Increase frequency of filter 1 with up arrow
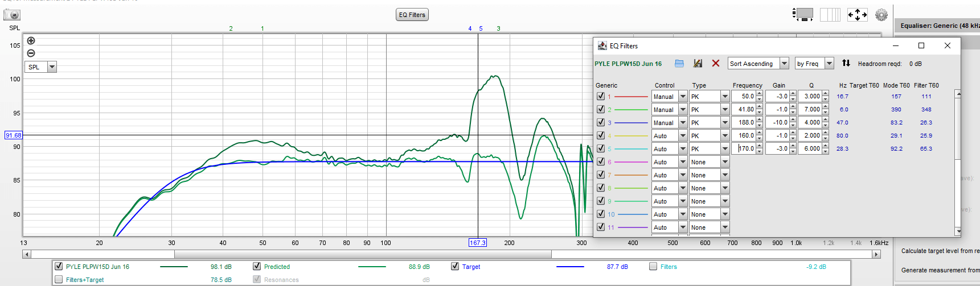 pyautogui.click(x=760, y=94)
